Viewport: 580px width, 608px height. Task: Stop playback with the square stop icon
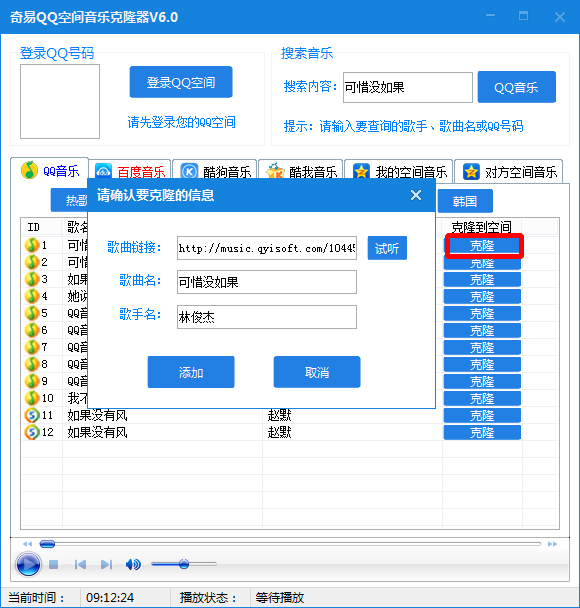54,565
